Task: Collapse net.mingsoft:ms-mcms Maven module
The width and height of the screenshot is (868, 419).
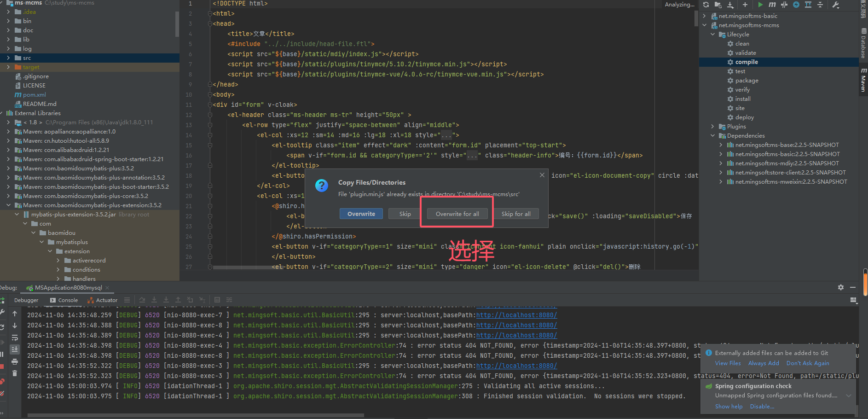Action: pyautogui.click(x=704, y=25)
